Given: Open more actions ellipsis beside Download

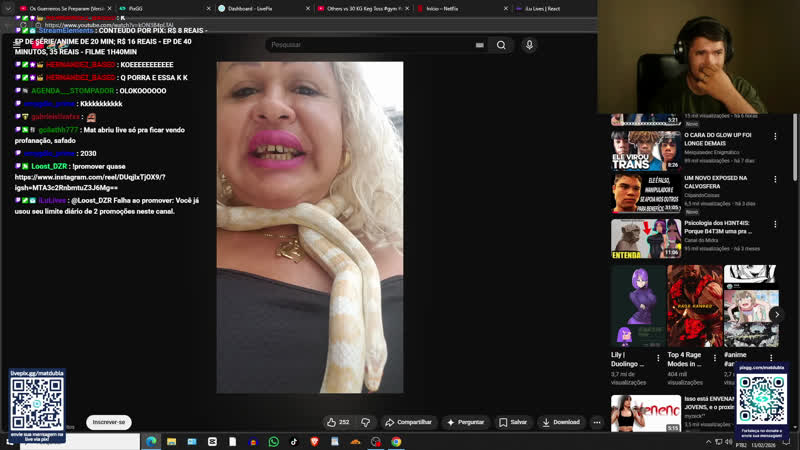Looking at the screenshot, I should pos(597,422).
